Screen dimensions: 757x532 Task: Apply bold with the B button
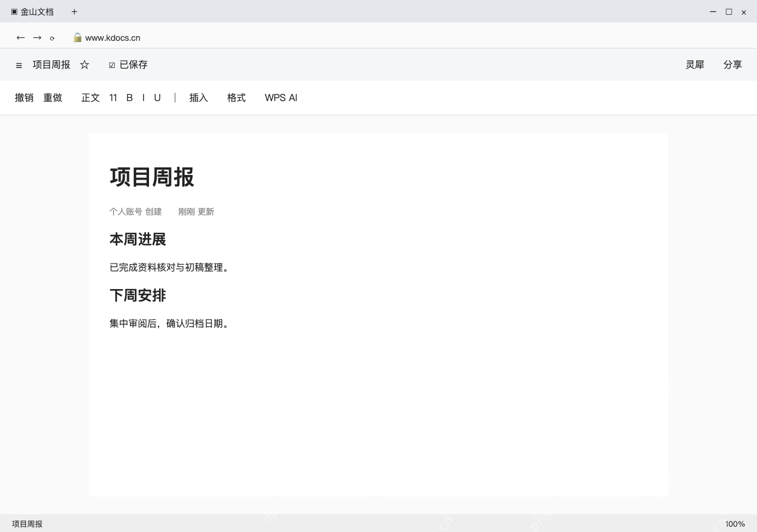click(130, 98)
